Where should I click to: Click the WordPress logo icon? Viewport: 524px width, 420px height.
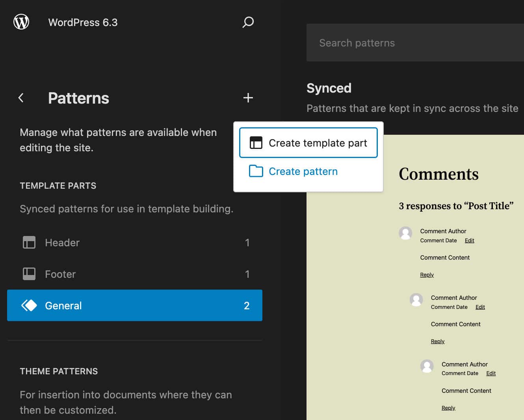[x=21, y=22]
